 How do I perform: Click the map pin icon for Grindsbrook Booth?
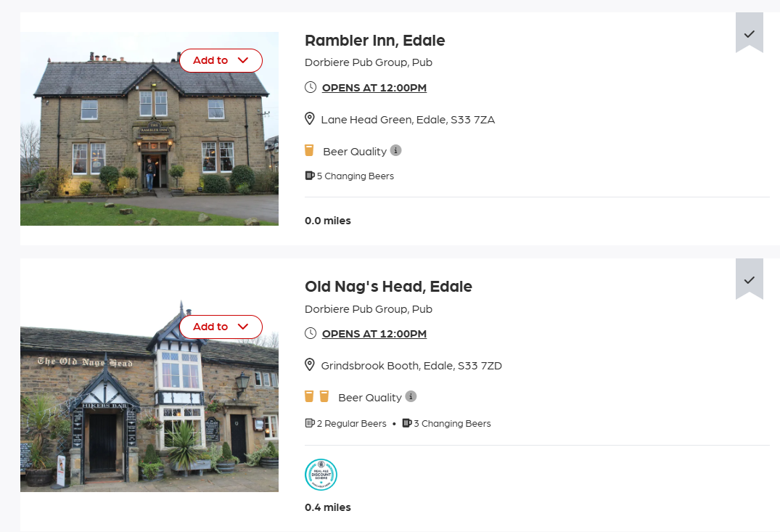click(x=309, y=365)
